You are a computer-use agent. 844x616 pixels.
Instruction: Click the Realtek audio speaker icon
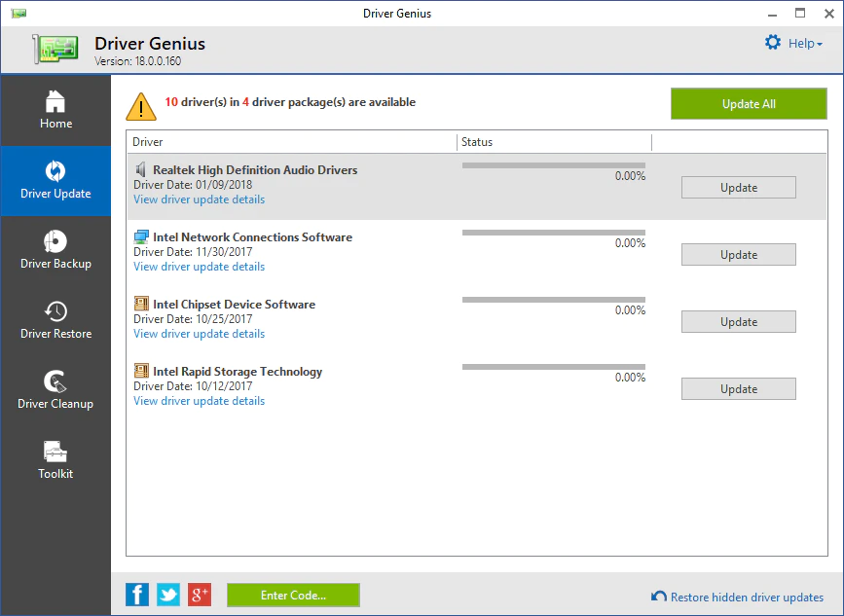pyautogui.click(x=140, y=170)
